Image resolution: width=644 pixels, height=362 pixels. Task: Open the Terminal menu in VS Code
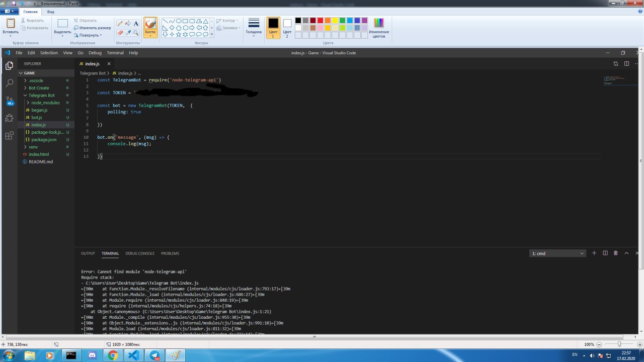click(115, 53)
